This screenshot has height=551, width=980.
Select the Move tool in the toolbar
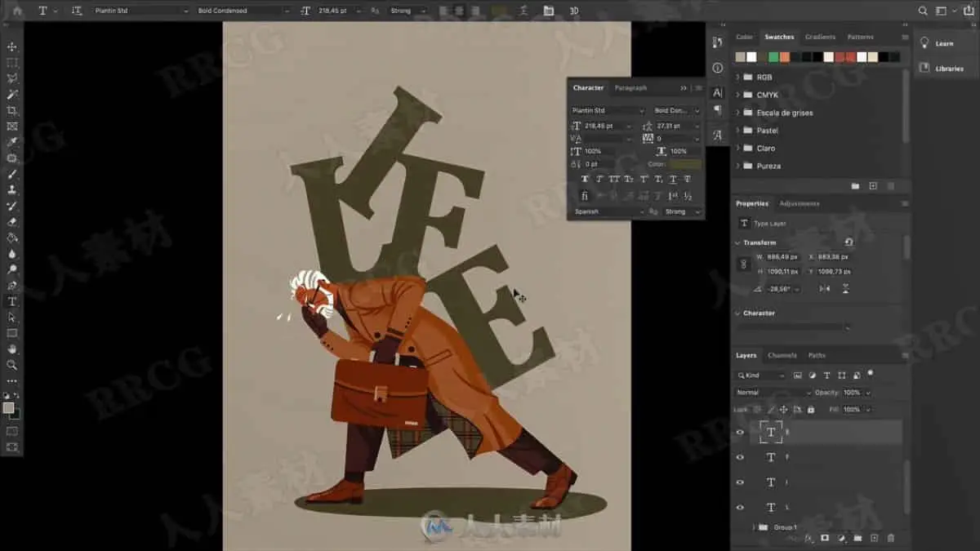(12, 47)
